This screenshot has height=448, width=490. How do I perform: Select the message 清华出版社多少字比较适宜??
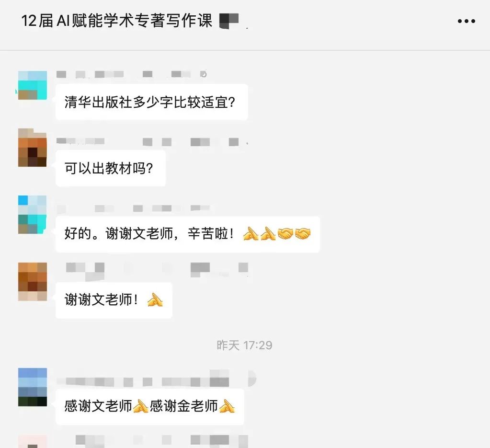click(151, 102)
